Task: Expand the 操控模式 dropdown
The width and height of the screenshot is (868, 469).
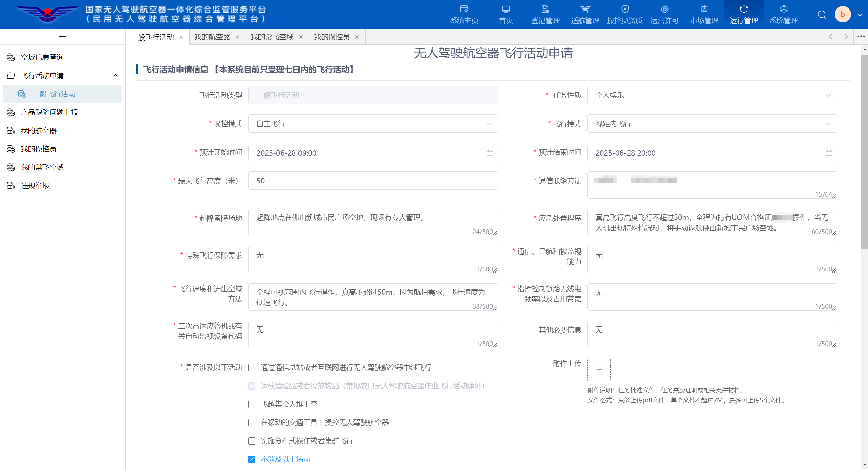Action: tap(372, 124)
